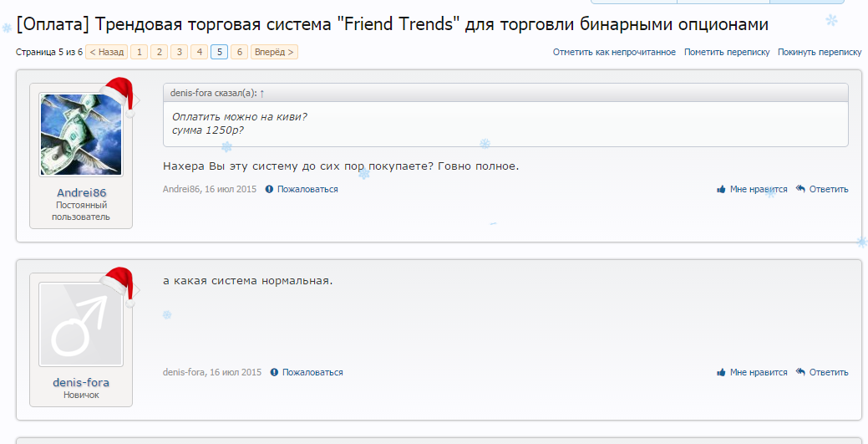Open Andrei86 post date link, 16 июл 2015
Viewport: 868px width, 444px height.
click(231, 189)
